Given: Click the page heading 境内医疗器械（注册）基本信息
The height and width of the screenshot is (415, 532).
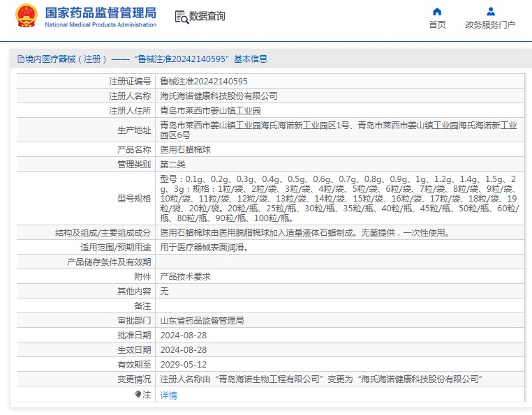Looking at the screenshot, I should click(146, 59).
